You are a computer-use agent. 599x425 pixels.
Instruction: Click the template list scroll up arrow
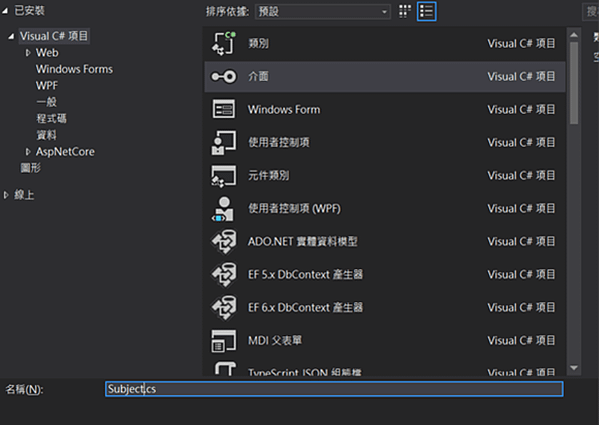coord(574,35)
